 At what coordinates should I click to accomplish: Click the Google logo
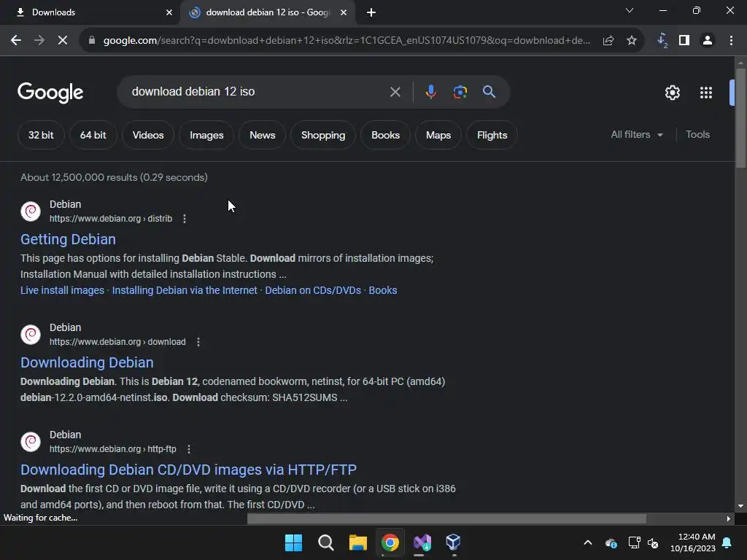[x=50, y=93]
